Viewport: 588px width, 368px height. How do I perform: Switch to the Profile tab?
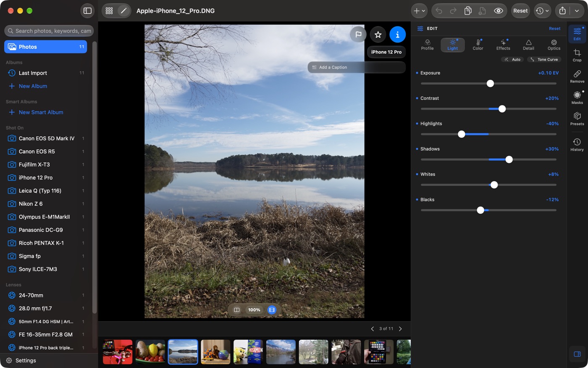427,45
